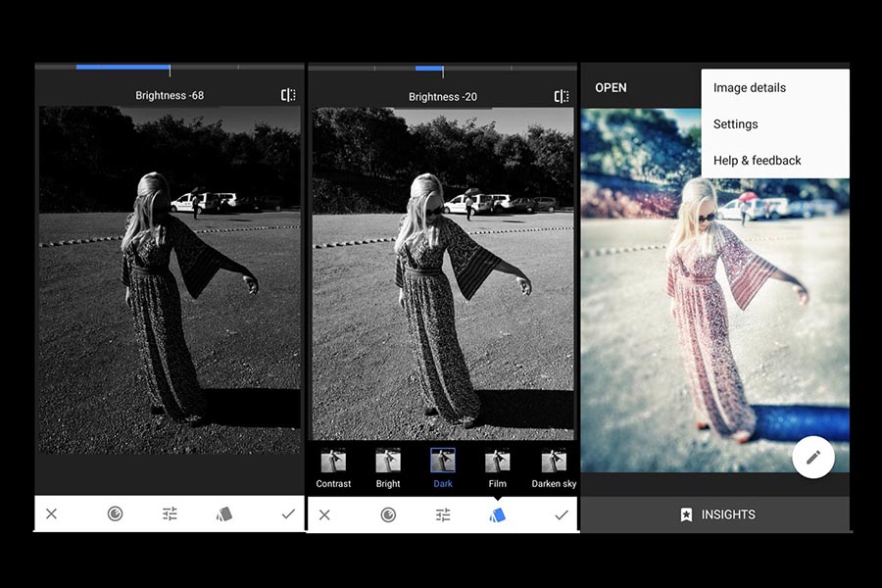Choose the Film preset thumbnail
This screenshot has height=588, width=882.
[x=498, y=466]
